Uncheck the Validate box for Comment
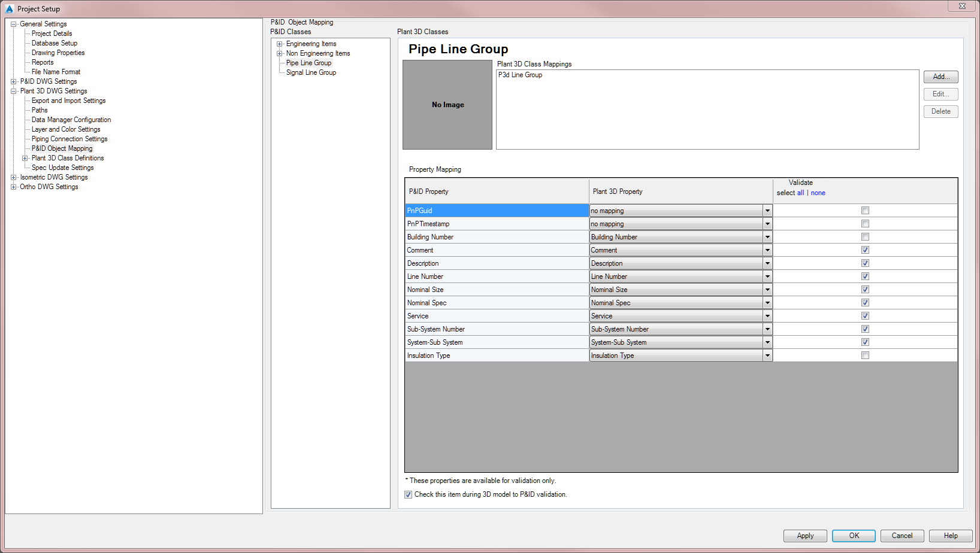The height and width of the screenshot is (553, 980). pyautogui.click(x=865, y=250)
